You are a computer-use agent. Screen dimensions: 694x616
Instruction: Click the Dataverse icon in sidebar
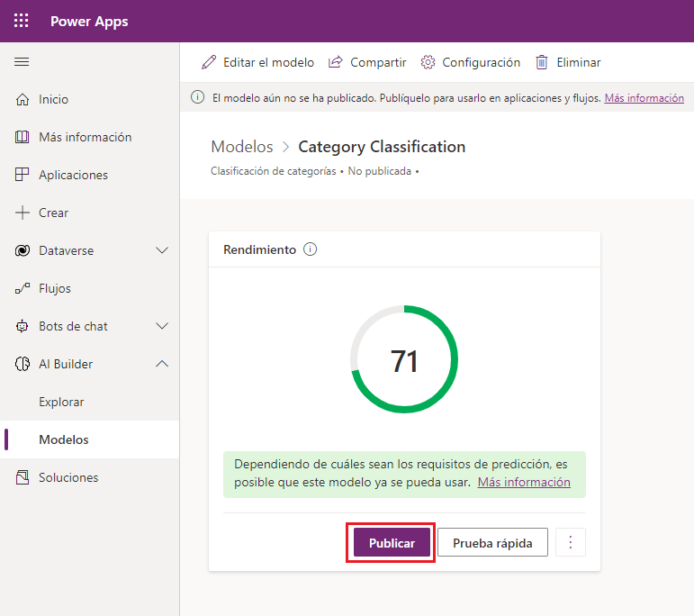pos(23,250)
